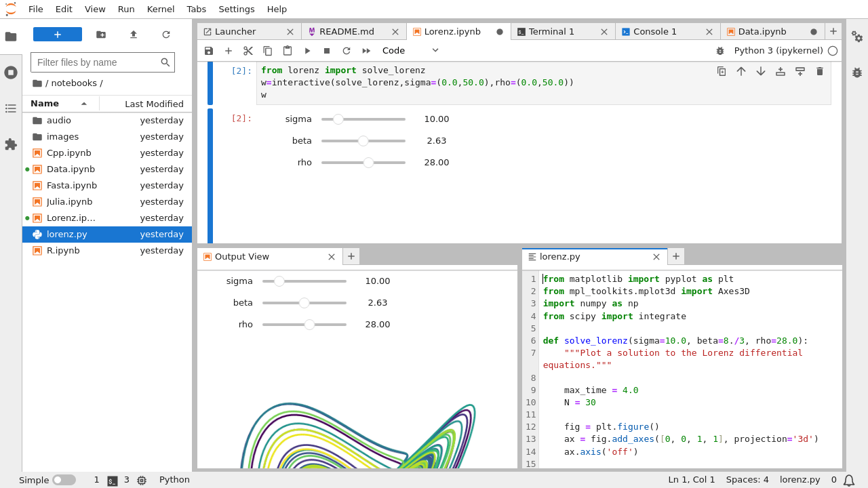
Task: Save the Lorenz.ipynb notebook
Action: pyautogui.click(x=209, y=50)
